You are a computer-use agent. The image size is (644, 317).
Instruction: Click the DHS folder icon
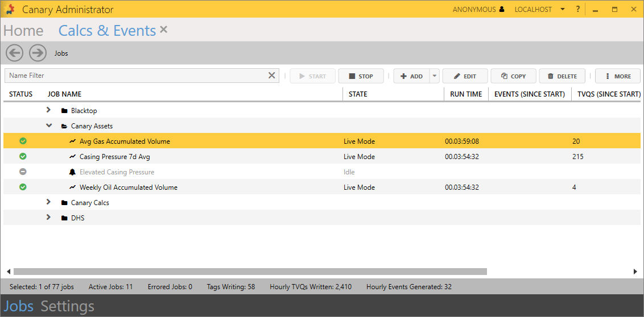point(64,218)
